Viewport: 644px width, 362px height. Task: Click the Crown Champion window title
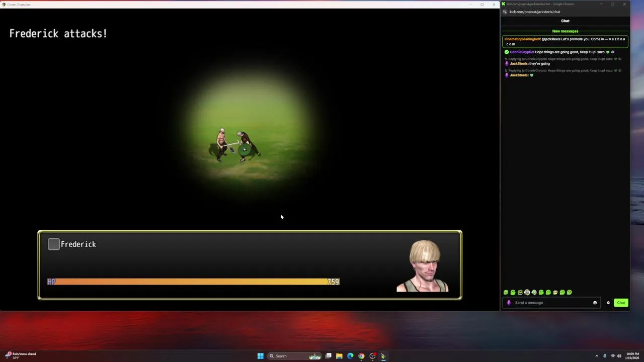click(x=19, y=5)
